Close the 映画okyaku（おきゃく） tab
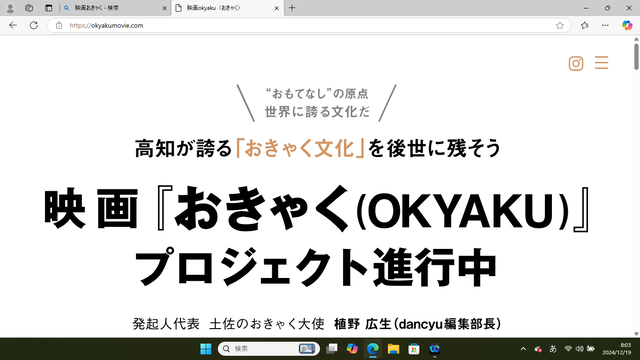 tap(276, 8)
